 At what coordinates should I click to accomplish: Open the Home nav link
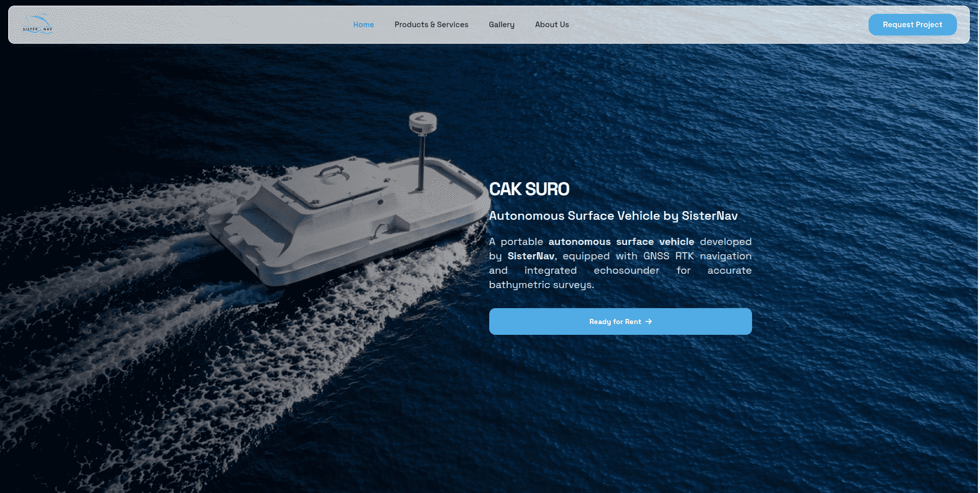pyautogui.click(x=363, y=25)
